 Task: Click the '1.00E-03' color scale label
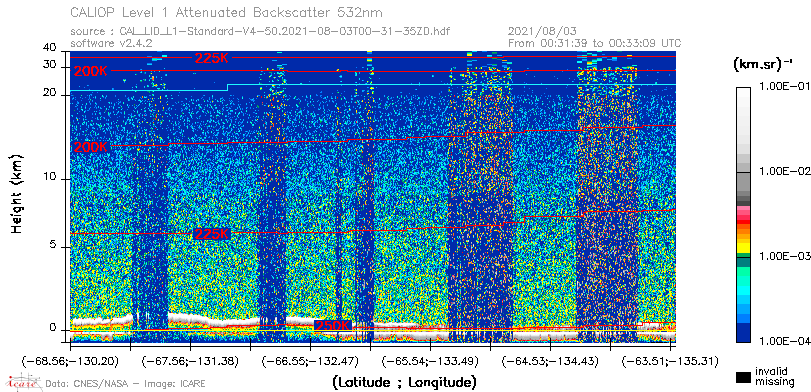pos(784,257)
